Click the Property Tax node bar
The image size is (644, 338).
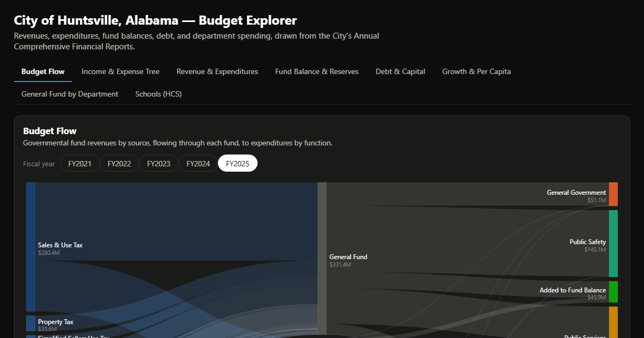tap(31, 324)
